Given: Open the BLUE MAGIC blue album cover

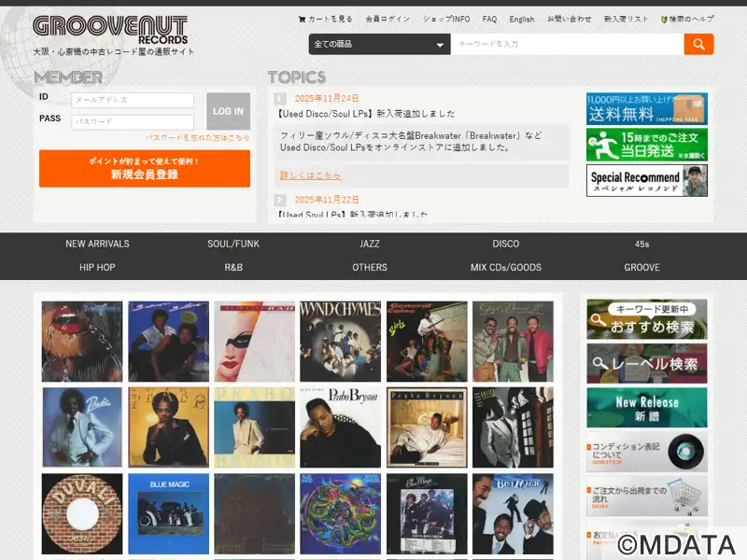Looking at the screenshot, I should pos(168,514).
